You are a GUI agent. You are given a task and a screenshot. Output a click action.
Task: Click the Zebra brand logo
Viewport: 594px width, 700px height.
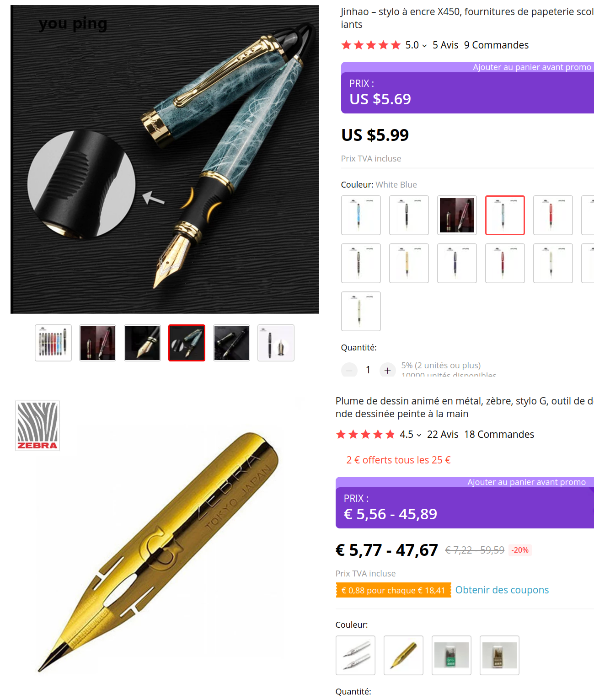[37, 425]
